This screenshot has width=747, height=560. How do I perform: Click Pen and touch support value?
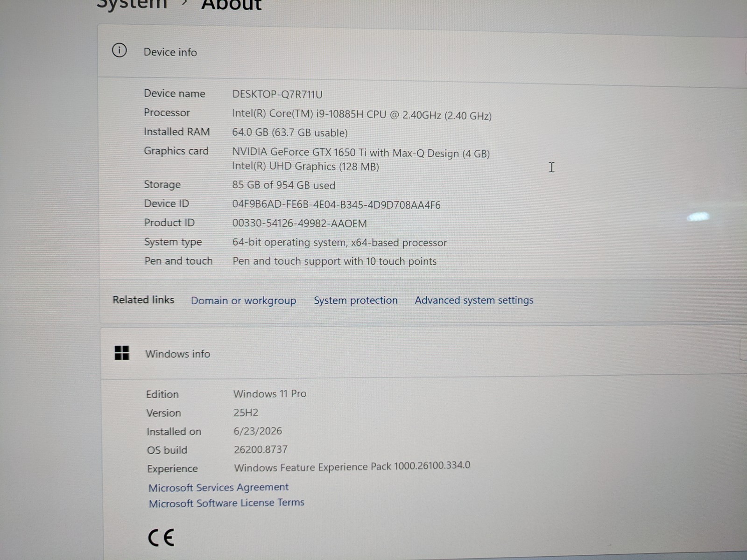[x=334, y=261]
